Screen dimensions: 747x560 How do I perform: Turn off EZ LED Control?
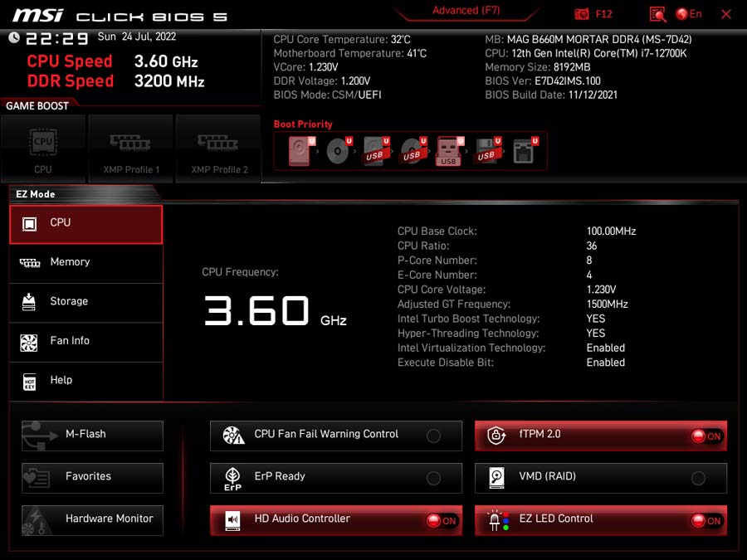pyautogui.click(x=601, y=520)
